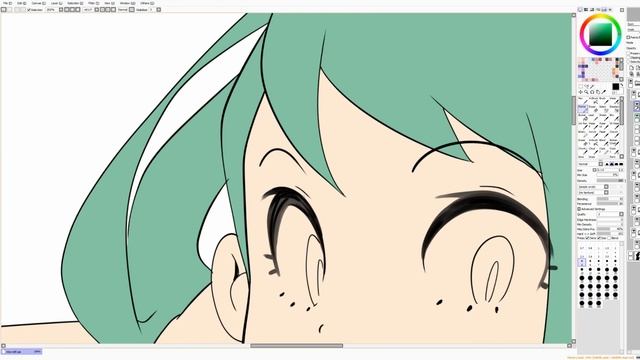Toggle the scratchpad panel icon
The width and height of the screenshot is (640, 360).
(610, 10)
